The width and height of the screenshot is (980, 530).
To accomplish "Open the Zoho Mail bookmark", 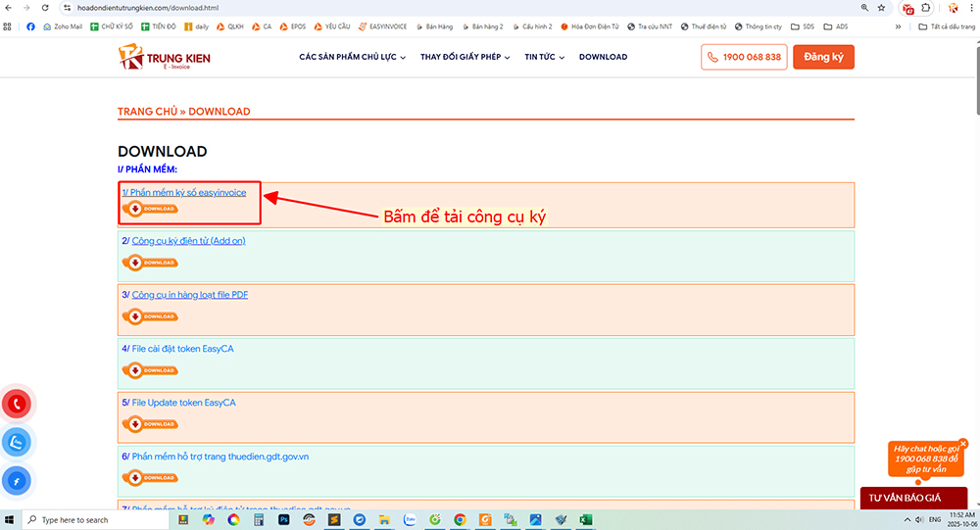I will tap(63, 26).
